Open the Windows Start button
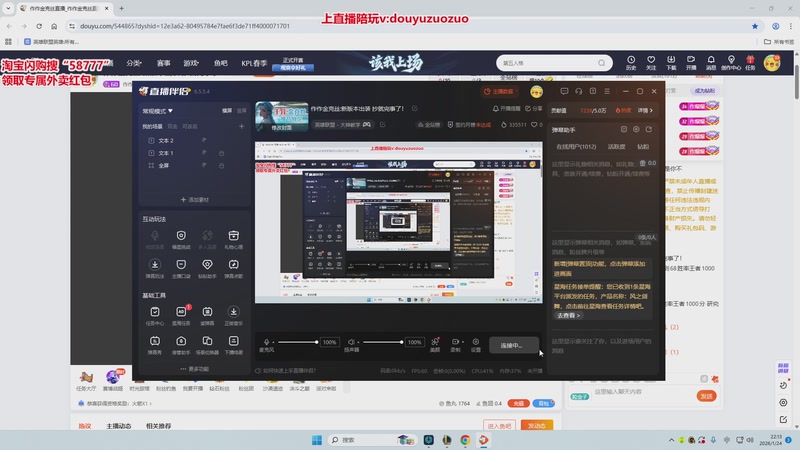Viewport: 800px width, 450px height. [x=316, y=440]
